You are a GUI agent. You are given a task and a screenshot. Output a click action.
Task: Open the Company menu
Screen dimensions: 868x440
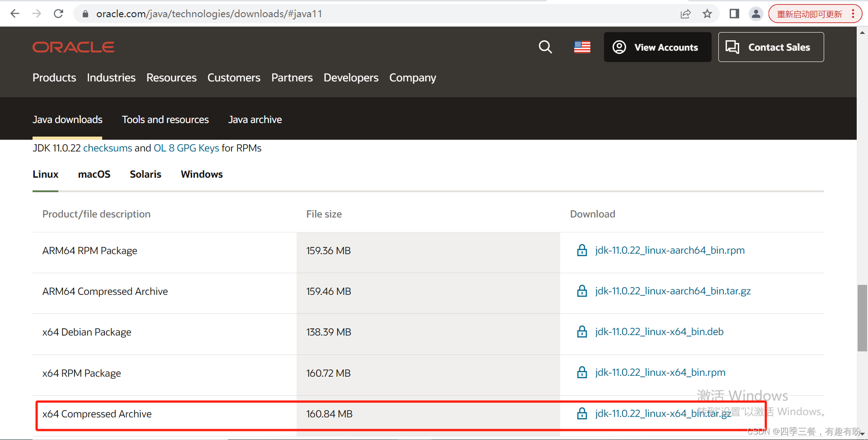(413, 78)
